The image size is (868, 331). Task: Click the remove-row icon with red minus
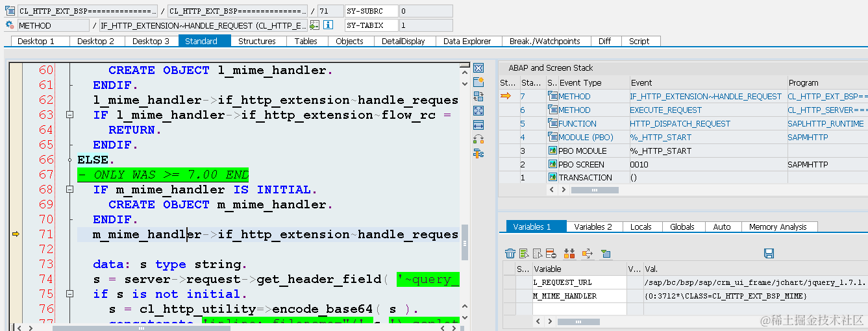[x=551, y=253]
